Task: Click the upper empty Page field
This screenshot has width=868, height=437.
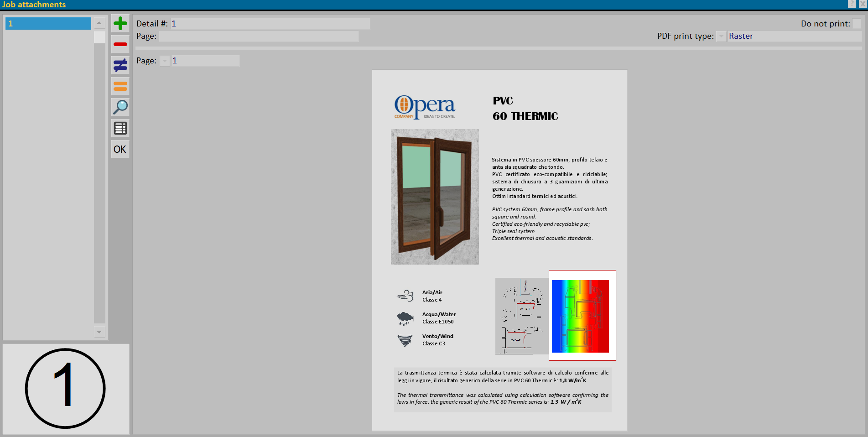Action: coord(259,36)
